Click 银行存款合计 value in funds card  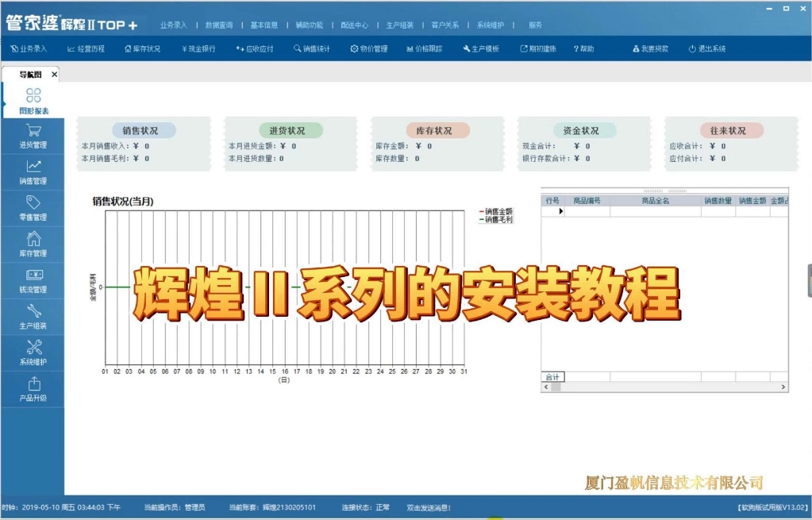[582, 159]
